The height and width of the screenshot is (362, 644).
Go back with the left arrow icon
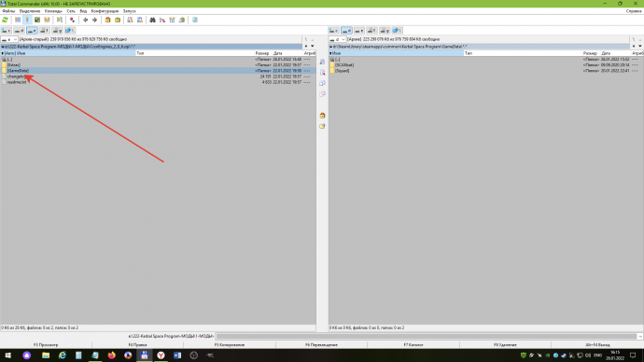tap(85, 20)
